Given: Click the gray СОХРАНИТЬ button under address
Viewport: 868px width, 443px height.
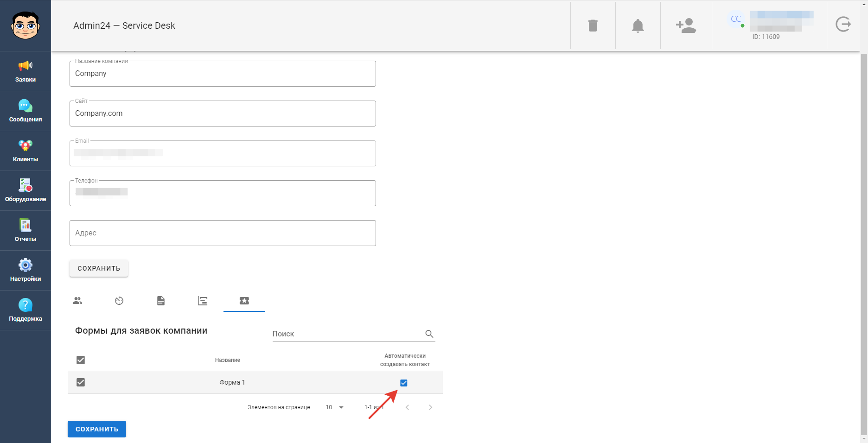Looking at the screenshot, I should (x=99, y=268).
